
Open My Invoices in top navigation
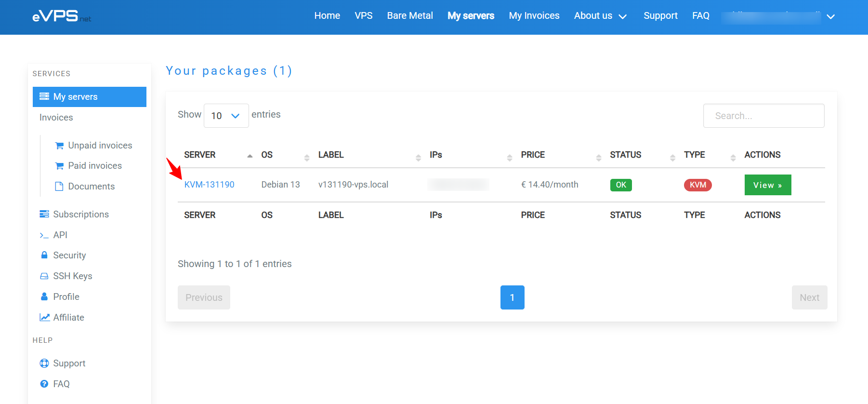pos(534,16)
